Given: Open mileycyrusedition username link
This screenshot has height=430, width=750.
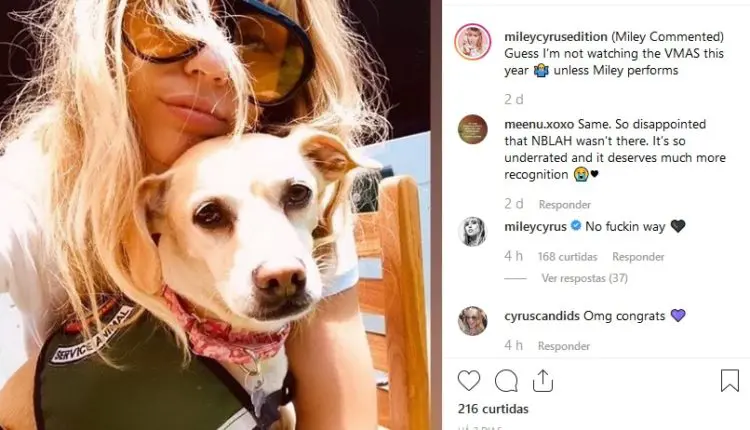Looking at the screenshot, I should pyautogui.click(x=556, y=37).
